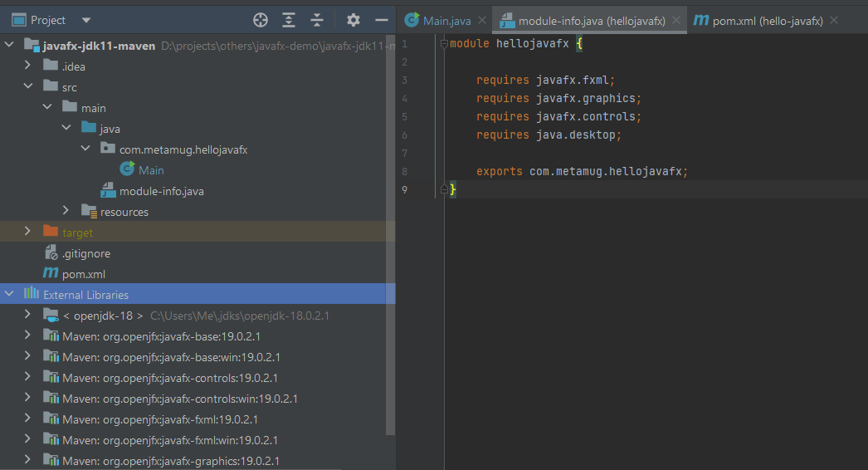Expand Maven javafx-fxml:win:19.0.2.1 library

coord(27,439)
